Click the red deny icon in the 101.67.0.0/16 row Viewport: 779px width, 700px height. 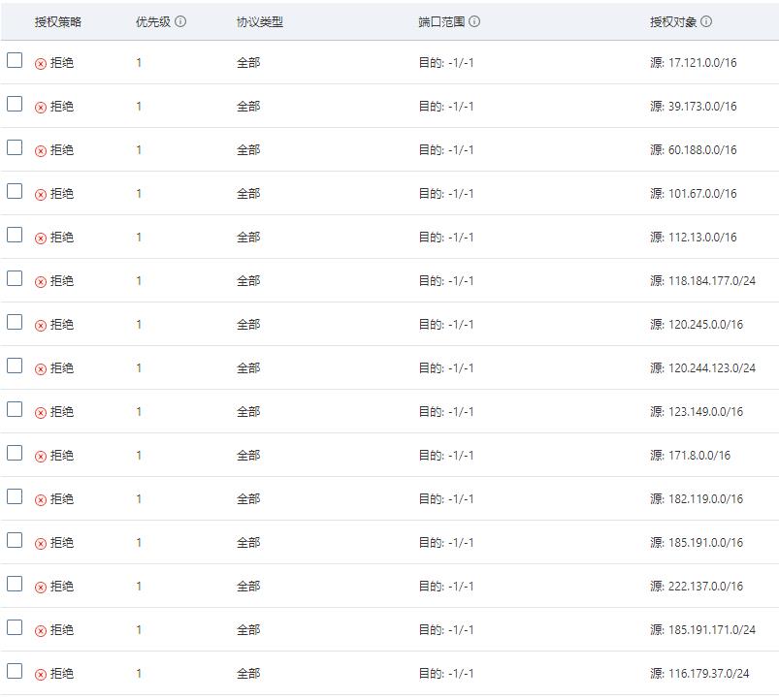click(x=41, y=195)
